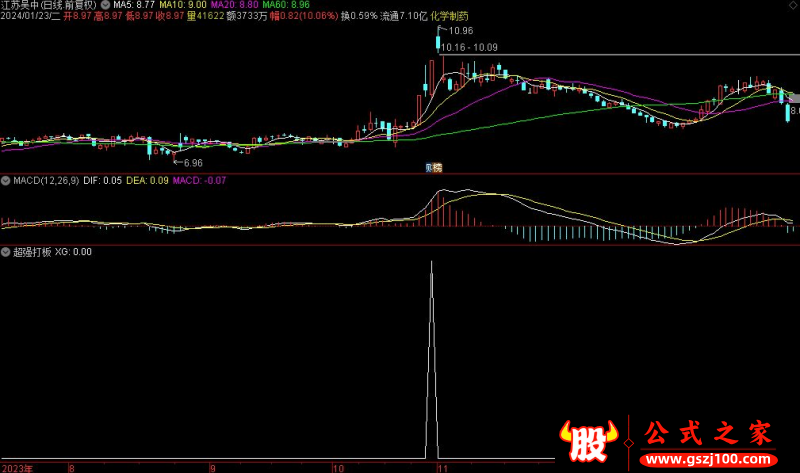Expand the 超强打板 indicator panel menu
The height and width of the screenshot is (473, 800).
tap(5, 252)
